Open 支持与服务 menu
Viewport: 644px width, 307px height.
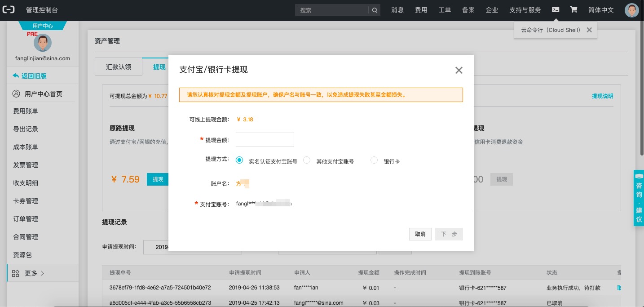(x=525, y=10)
